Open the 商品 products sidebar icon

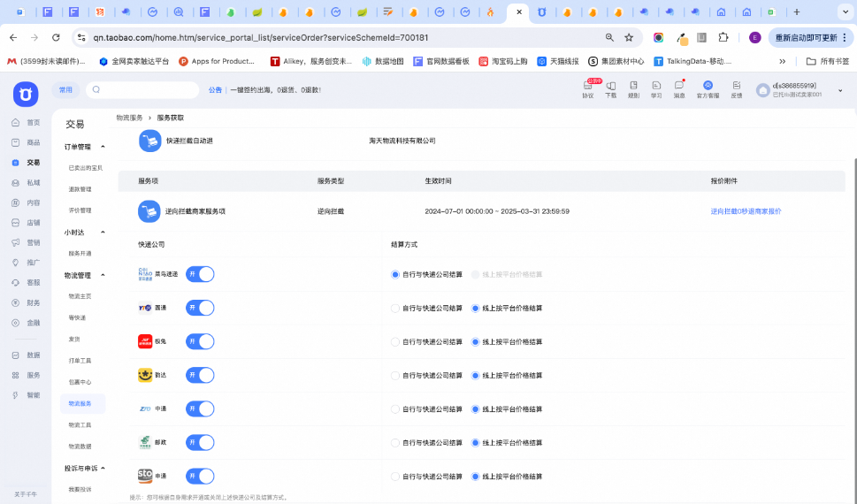[x=15, y=142]
